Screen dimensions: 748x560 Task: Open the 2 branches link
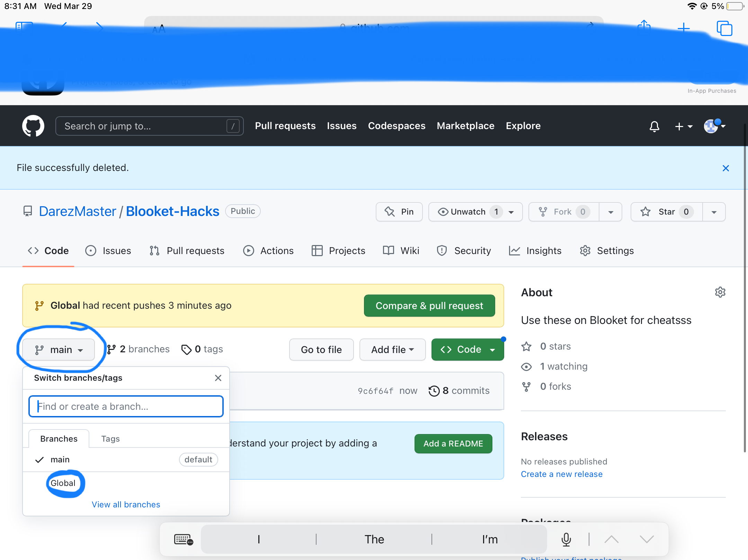pyautogui.click(x=138, y=349)
